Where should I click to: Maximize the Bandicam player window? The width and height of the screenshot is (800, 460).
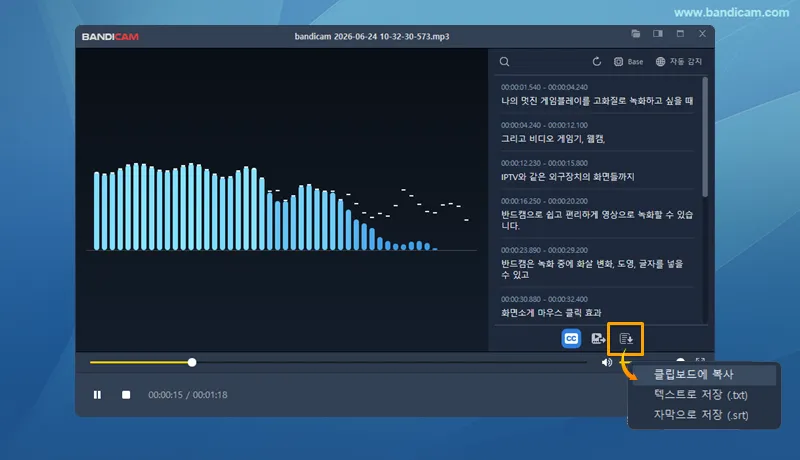(680, 34)
